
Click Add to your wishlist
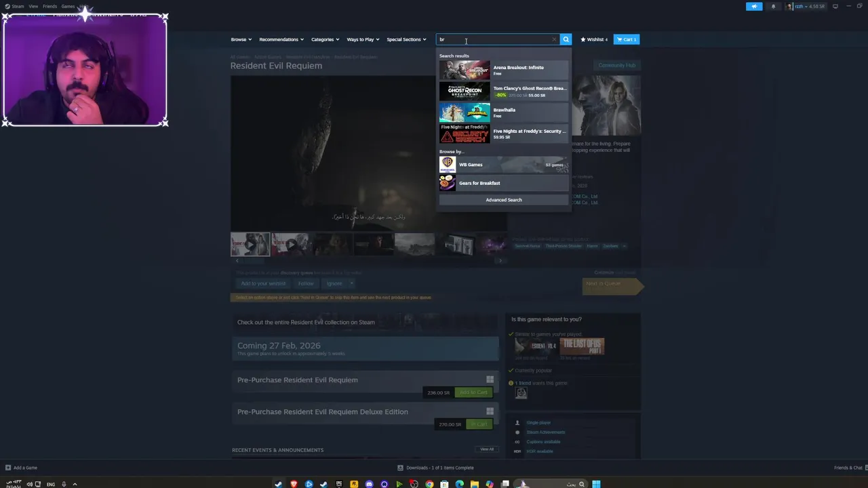[x=264, y=283]
